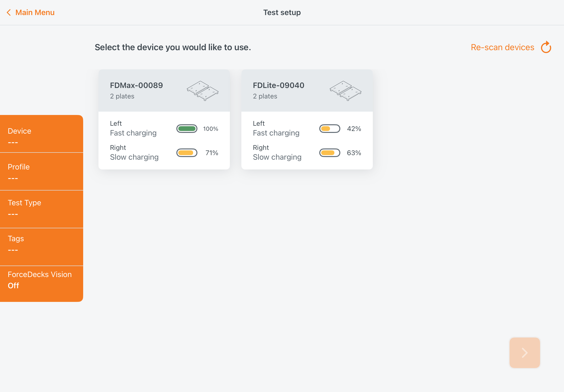Viewport: 564px width, 392px height.
Task: Open ForceDecks Vision Off setting
Action: coord(42,284)
